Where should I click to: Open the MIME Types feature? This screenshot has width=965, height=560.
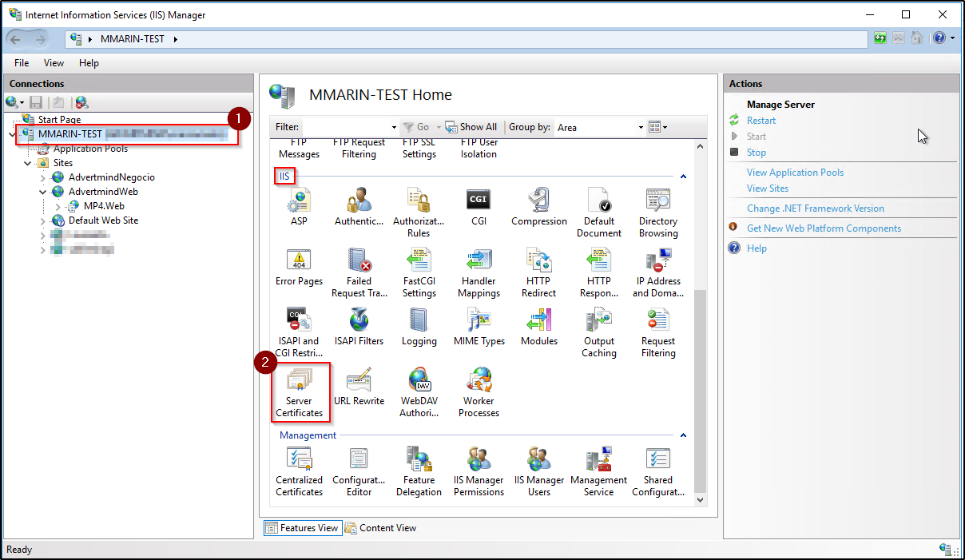tap(479, 327)
